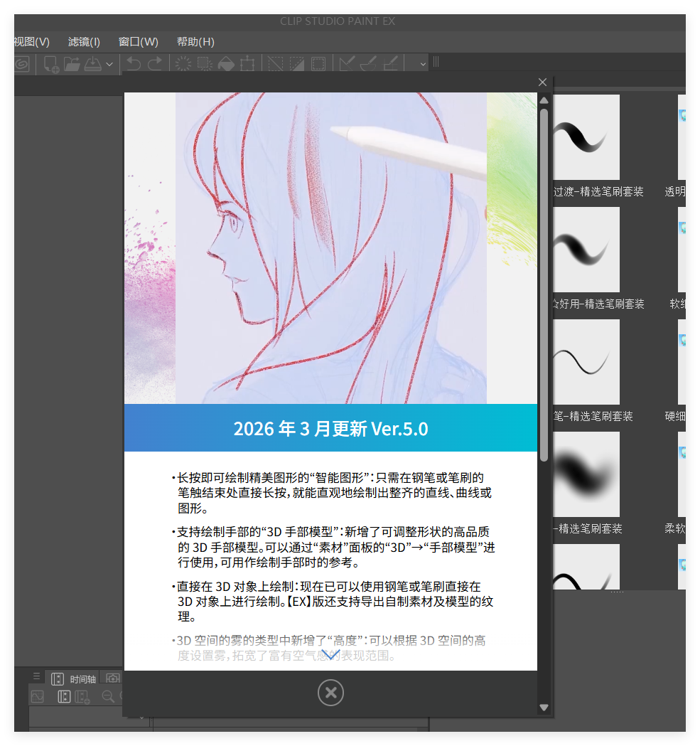
Task: Toggle snap to grid
Action: coord(390,64)
